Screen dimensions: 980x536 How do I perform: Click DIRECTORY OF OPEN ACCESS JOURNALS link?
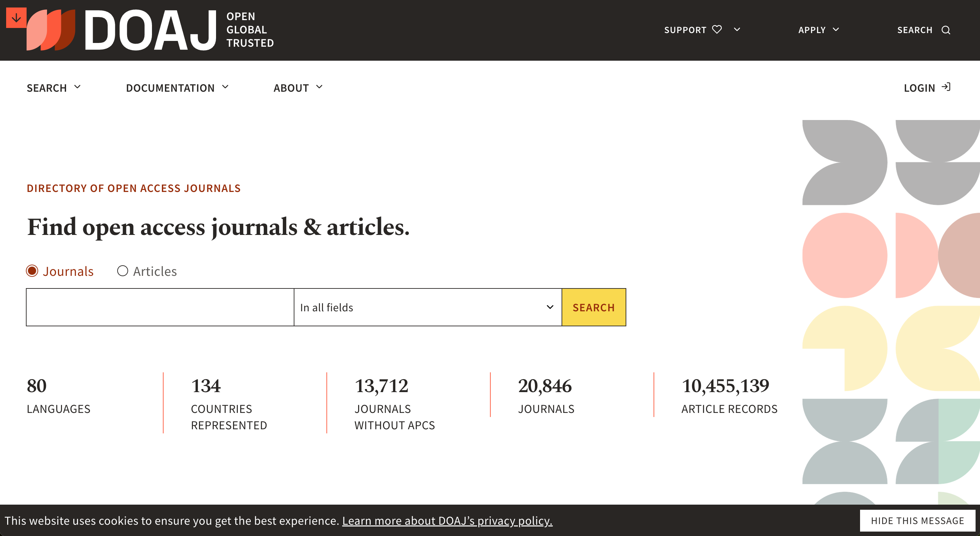point(134,188)
